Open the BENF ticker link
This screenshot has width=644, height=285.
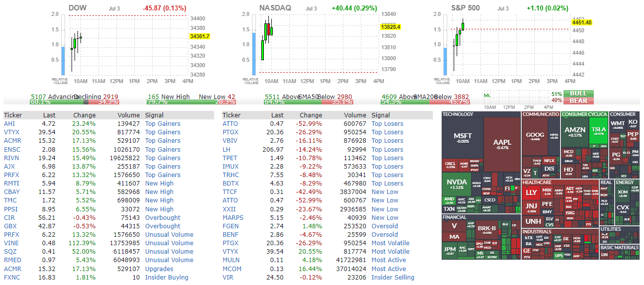pyautogui.click(x=230, y=234)
